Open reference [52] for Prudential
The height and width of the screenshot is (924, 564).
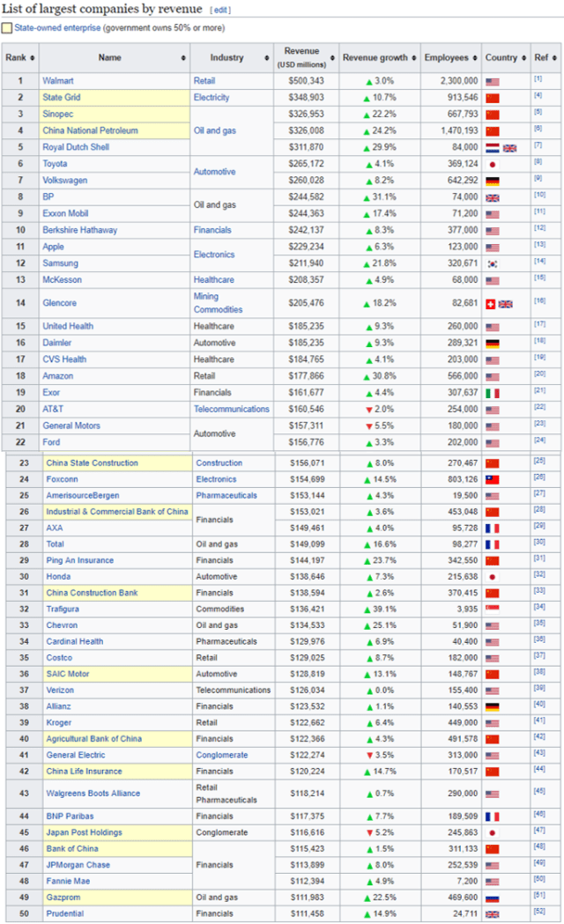coord(539,911)
